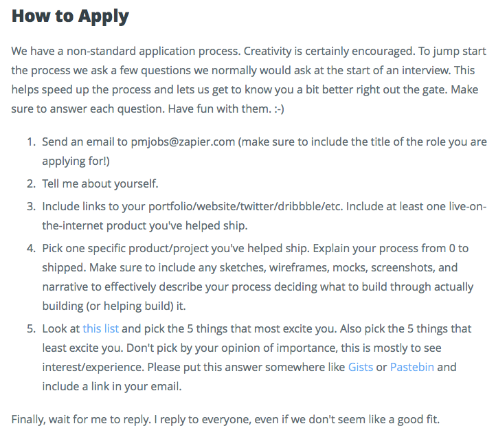Open the Pastebin link

(x=412, y=367)
